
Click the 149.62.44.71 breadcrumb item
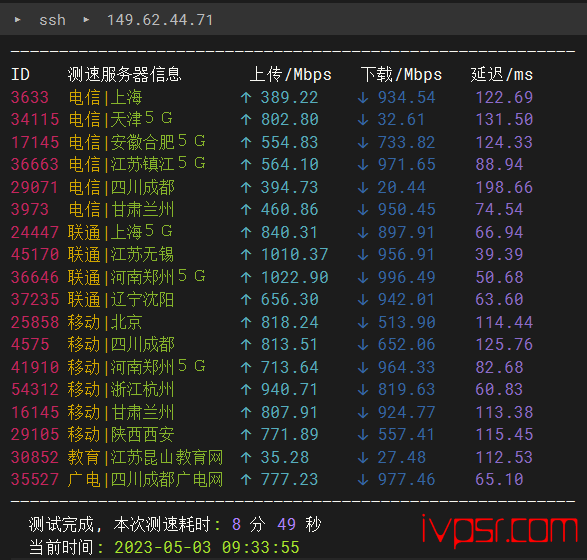coord(160,20)
